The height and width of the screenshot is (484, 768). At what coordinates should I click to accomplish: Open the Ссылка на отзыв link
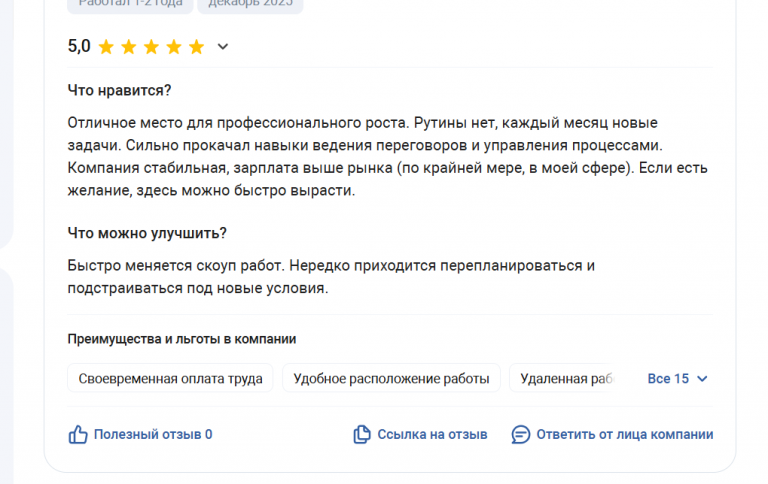[x=432, y=434]
